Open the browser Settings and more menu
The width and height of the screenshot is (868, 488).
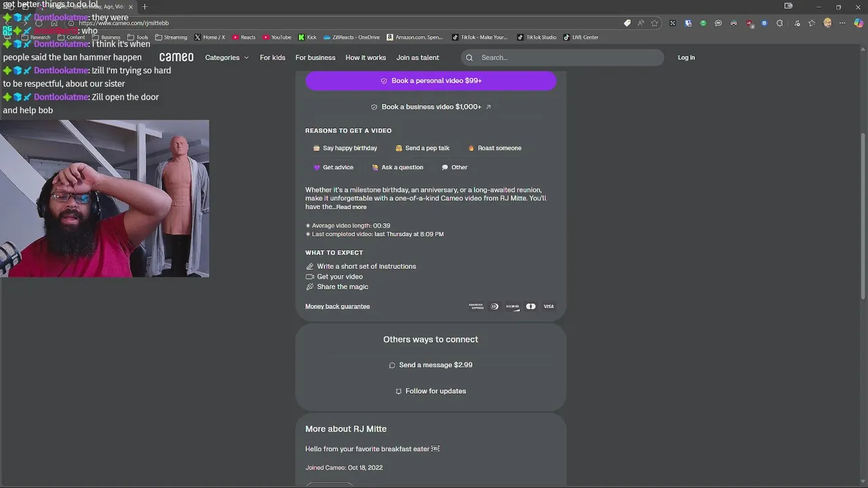tap(843, 23)
